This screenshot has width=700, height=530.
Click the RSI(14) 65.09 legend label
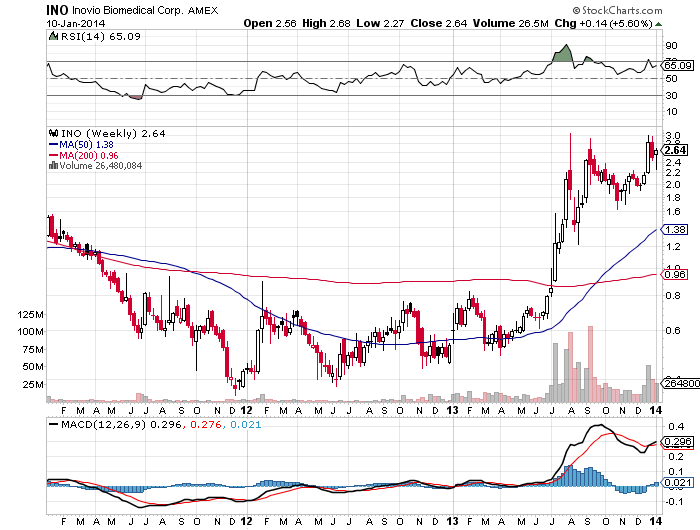coord(100,36)
